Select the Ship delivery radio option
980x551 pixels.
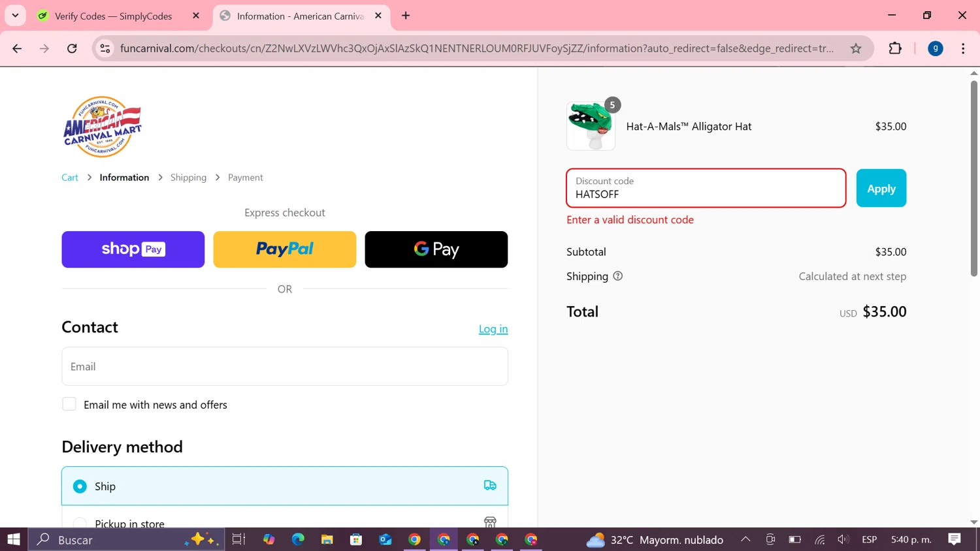click(x=80, y=486)
